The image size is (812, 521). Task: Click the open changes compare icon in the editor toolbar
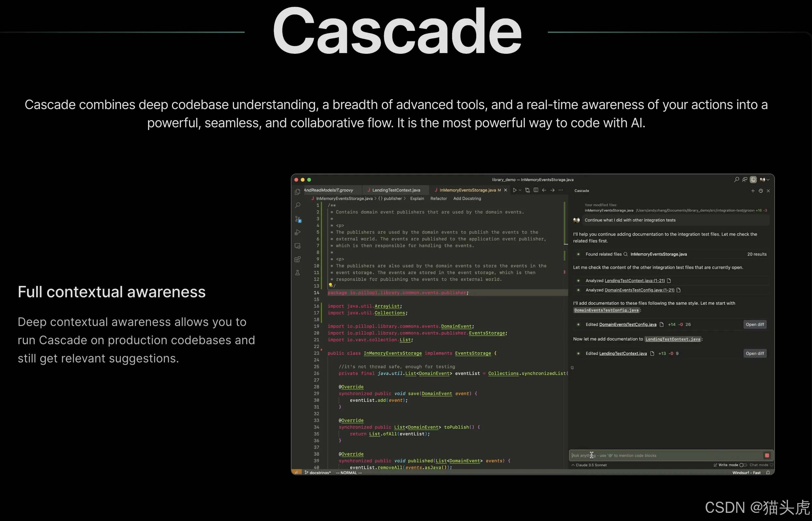point(527,190)
